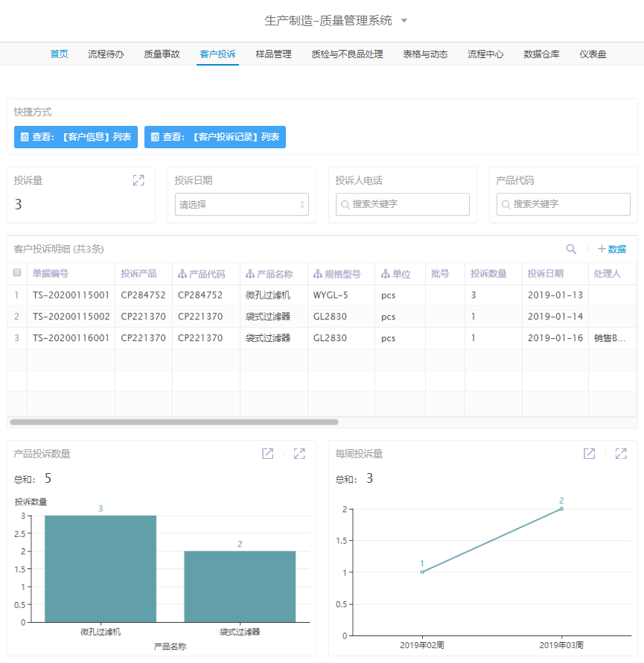Select cell TS-20200115002

point(71,317)
